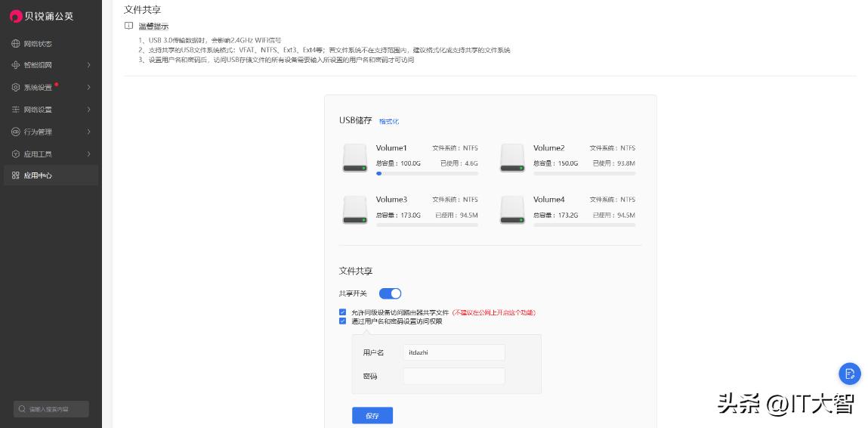The image size is (868, 428).
Task: Expand the 应用工具 submenu arrow
Action: tap(88, 154)
